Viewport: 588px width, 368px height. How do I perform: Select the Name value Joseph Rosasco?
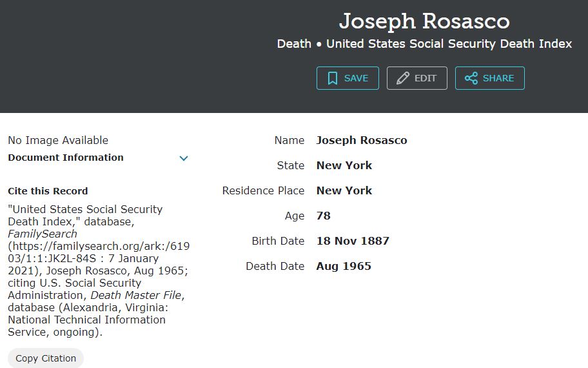click(x=362, y=140)
